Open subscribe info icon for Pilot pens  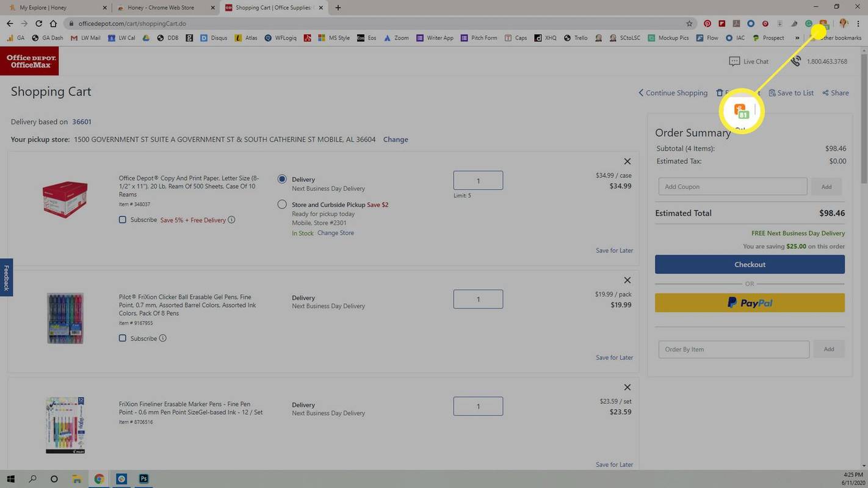point(162,339)
